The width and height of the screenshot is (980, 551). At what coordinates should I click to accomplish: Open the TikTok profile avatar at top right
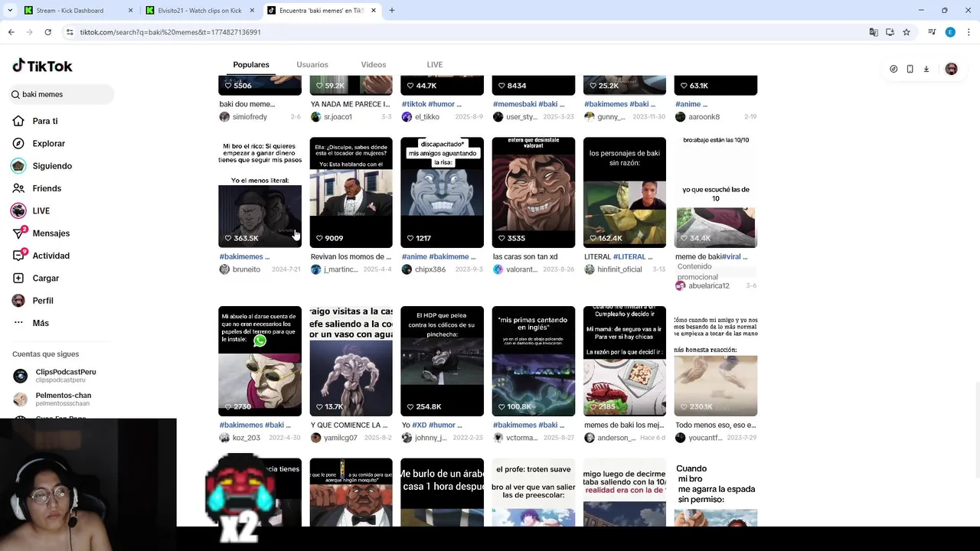pos(951,69)
